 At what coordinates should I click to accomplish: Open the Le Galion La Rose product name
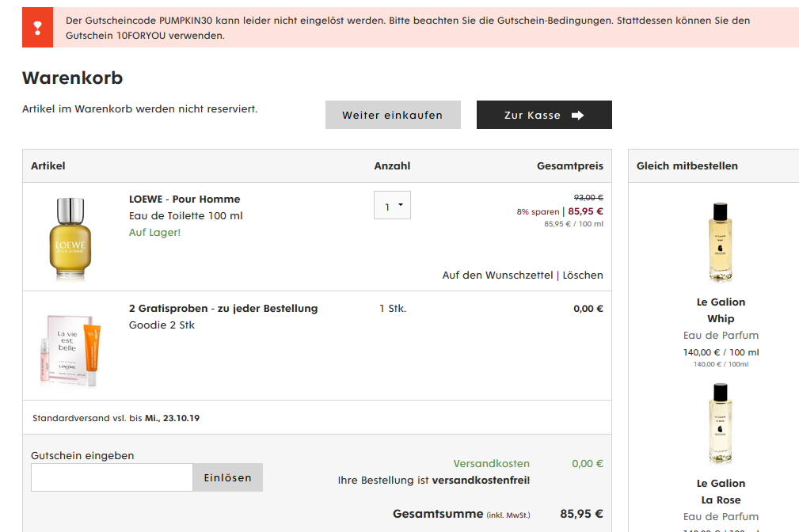tap(721, 492)
